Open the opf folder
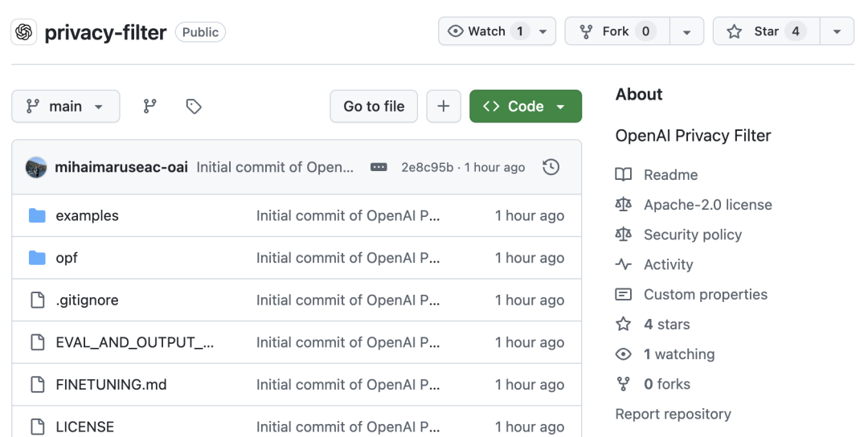Image resolution: width=868 pixels, height=437 pixels. (67, 258)
